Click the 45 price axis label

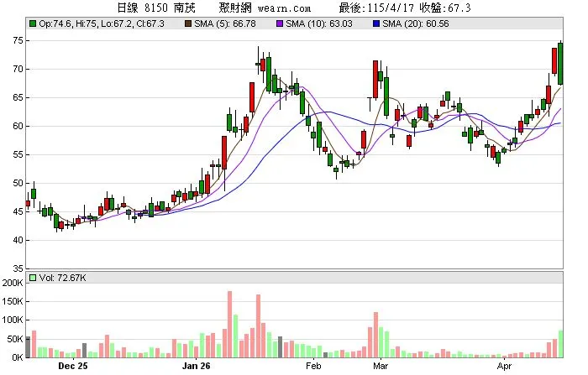[x=18, y=211]
